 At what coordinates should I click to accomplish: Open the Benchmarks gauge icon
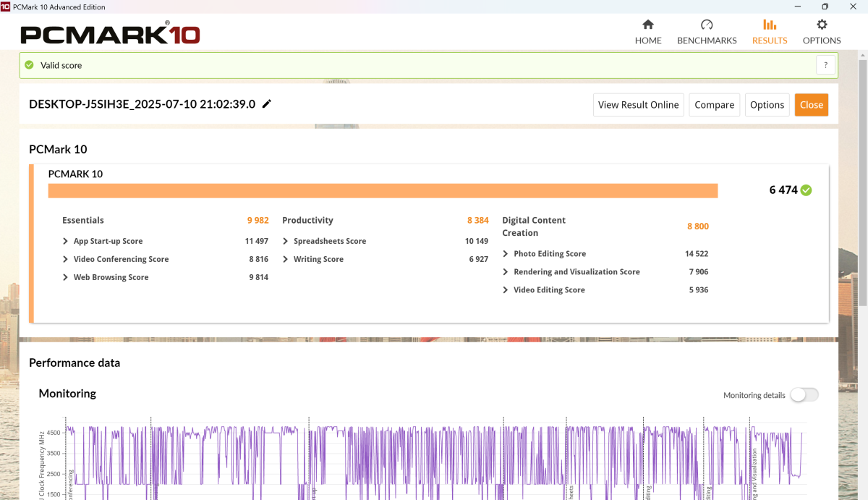(x=707, y=25)
